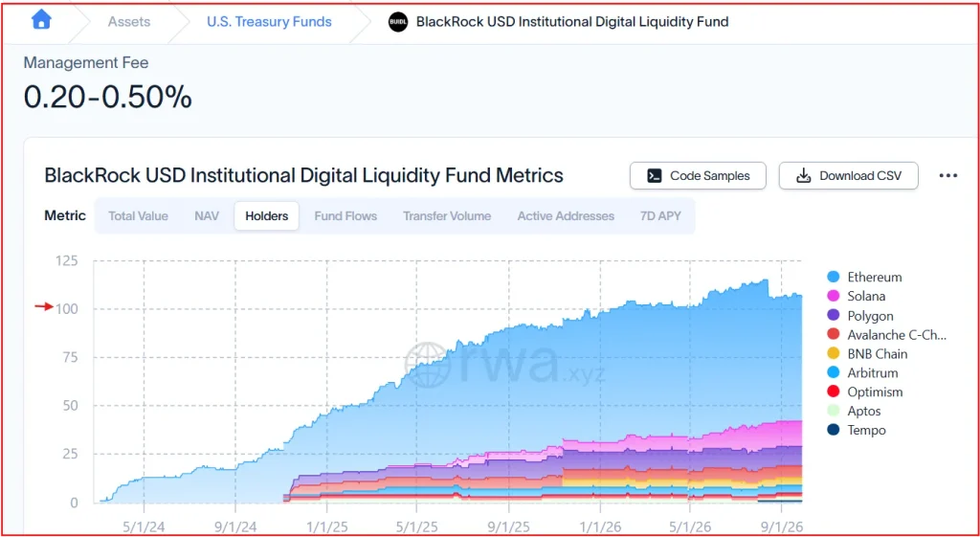Click the 75 y-axis value label
The image size is (980, 537).
70,358
